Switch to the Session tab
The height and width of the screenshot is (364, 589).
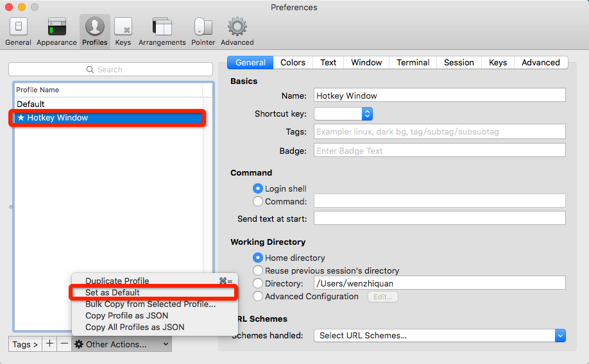tap(459, 62)
